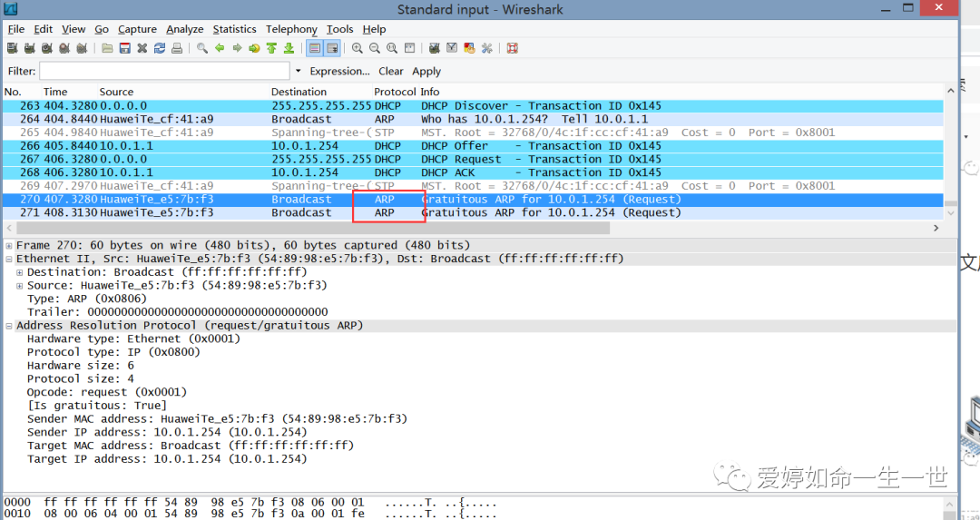Open help lifebuoy icon

tap(513, 48)
